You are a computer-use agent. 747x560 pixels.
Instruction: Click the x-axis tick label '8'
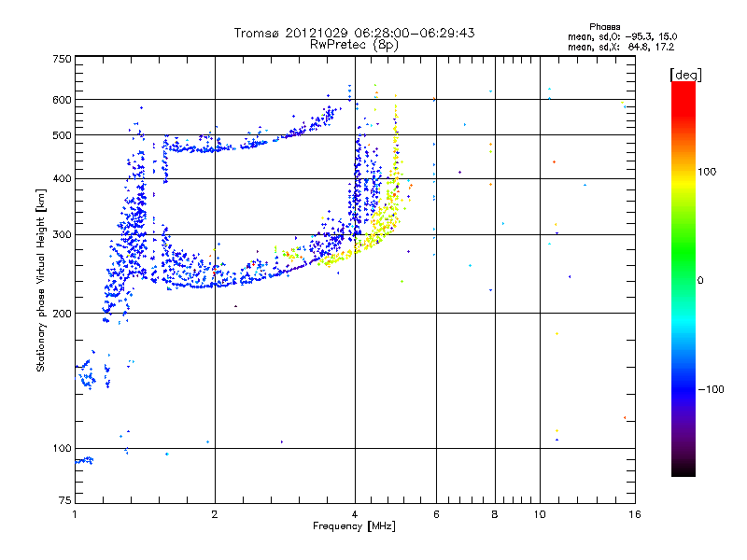pyautogui.click(x=495, y=514)
